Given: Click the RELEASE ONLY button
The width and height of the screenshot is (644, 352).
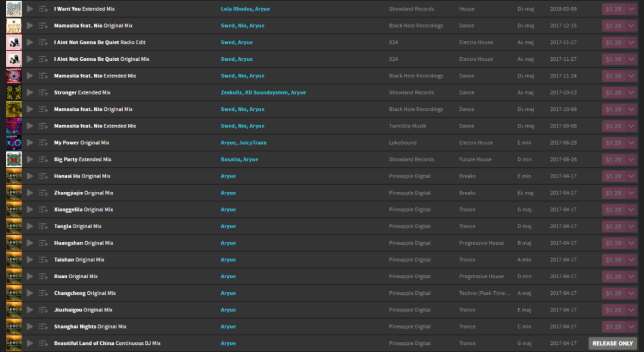Looking at the screenshot, I should tap(612, 343).
